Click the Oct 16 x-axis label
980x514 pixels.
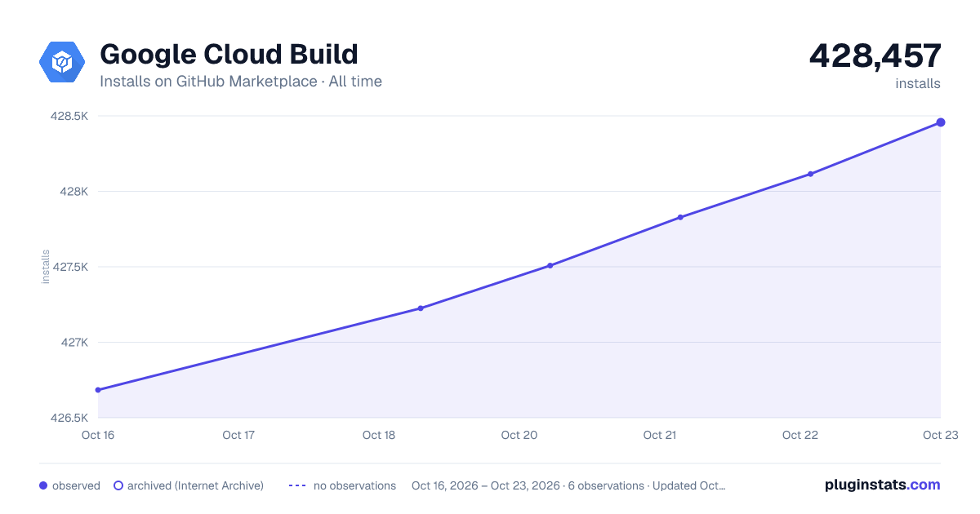(x=98, y=435)
